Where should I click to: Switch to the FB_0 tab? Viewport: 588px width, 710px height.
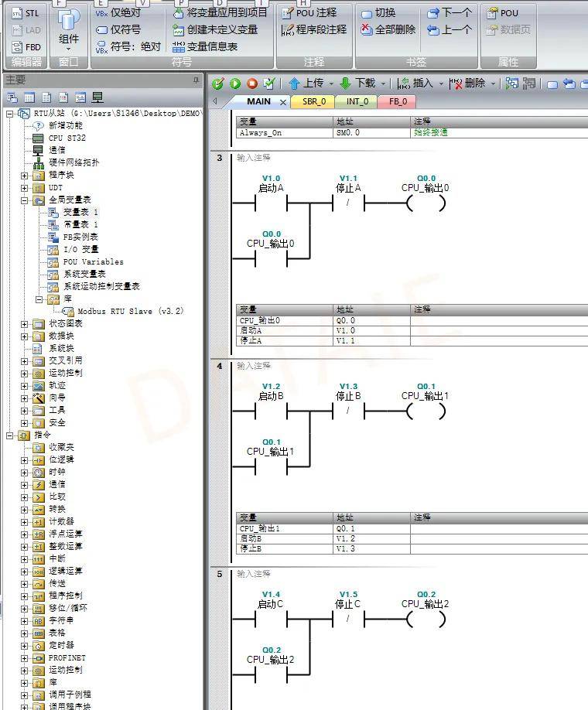click(x=398, y=102)
